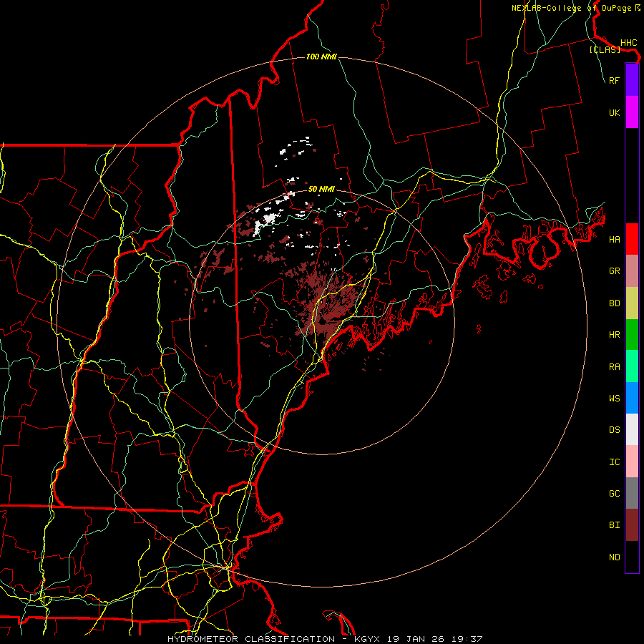Click the HR legend label

pyautogui.click(x=614, y=335)
